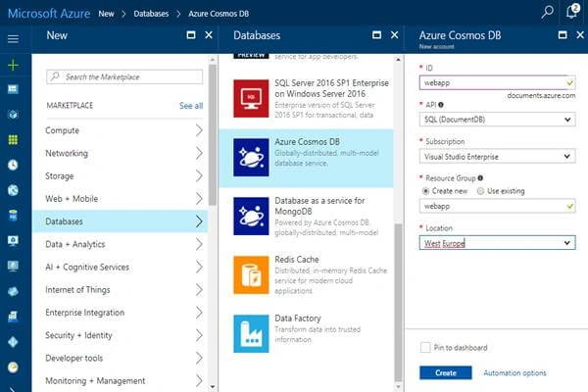Open the clock Recent icon in the sidebar
The width and height of the screenshot is (588, 392).
point(13,165)
